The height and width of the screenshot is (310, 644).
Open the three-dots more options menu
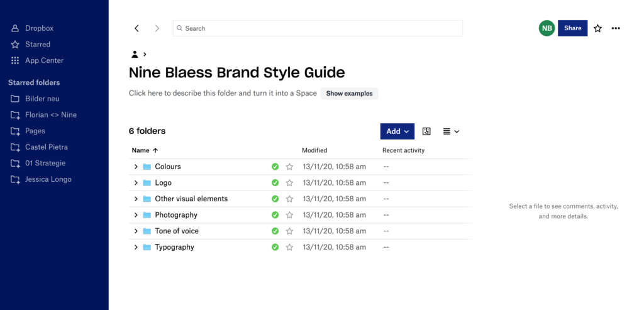[616, 28]
